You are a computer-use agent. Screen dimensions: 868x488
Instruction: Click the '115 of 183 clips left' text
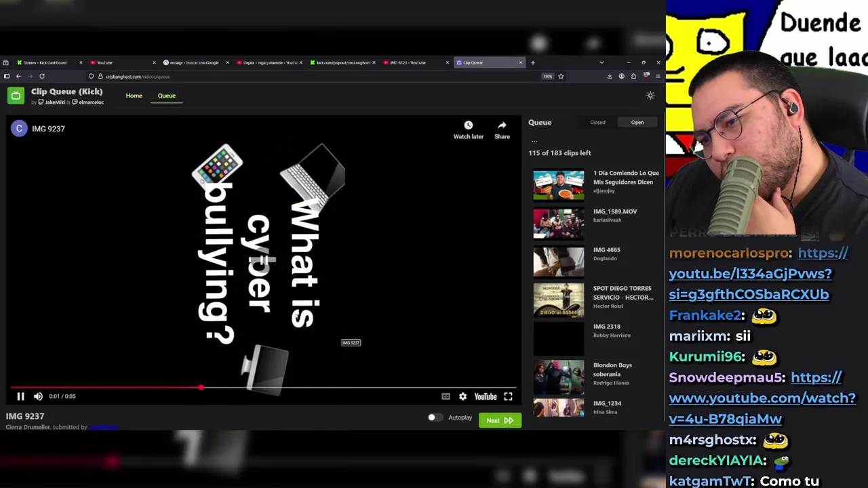[559, 153]
